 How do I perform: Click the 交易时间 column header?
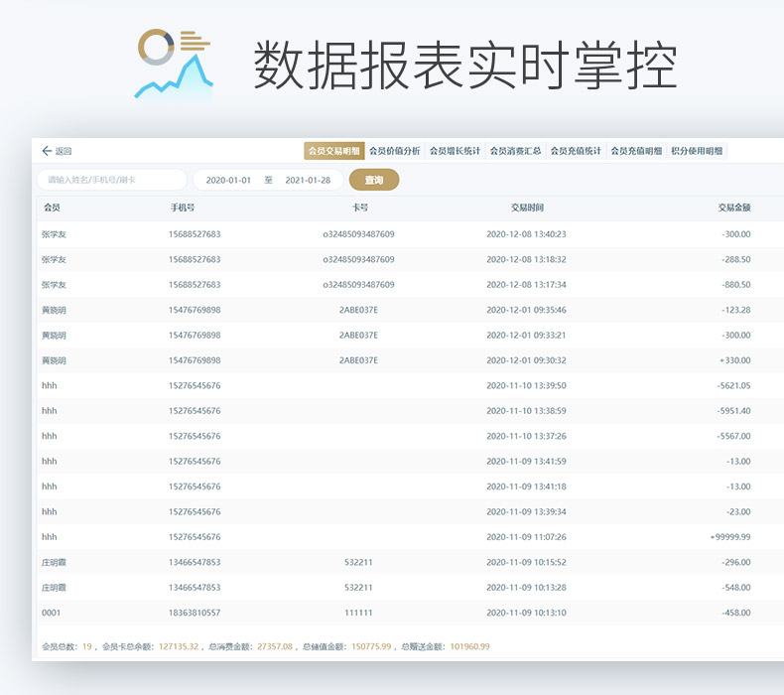[x=527, y=208]
